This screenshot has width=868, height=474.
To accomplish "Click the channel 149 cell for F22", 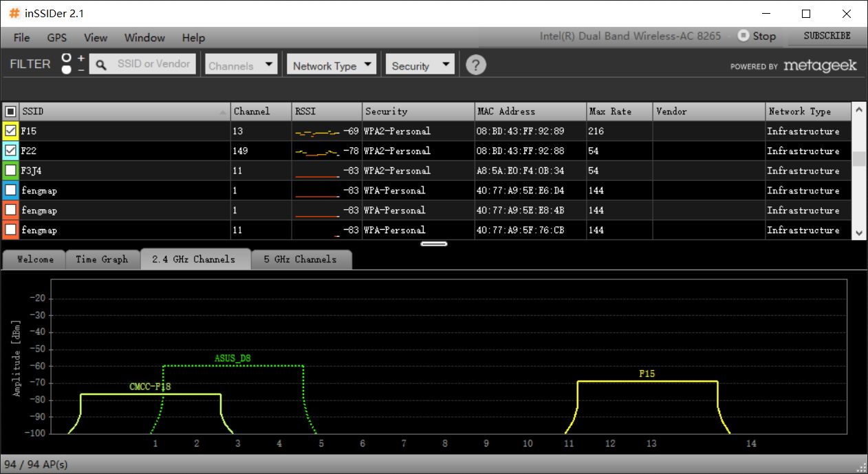I will tap(261, 151).
